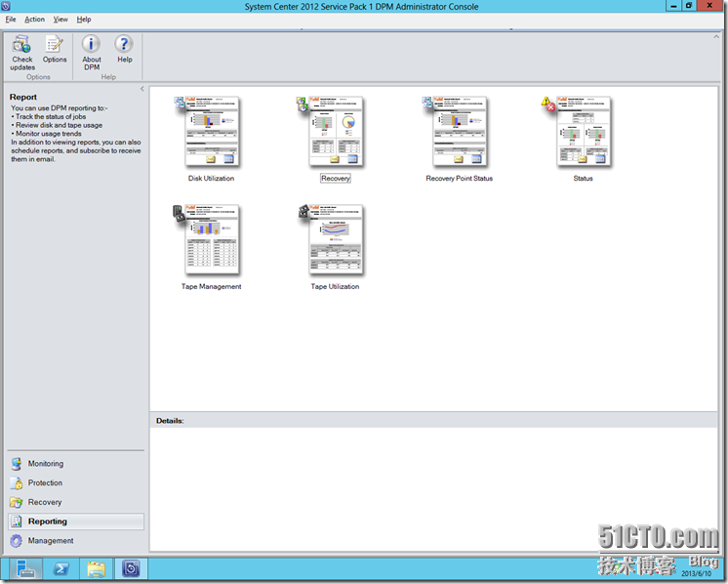
Task: Open the File menu
Action: click(11, 20)
